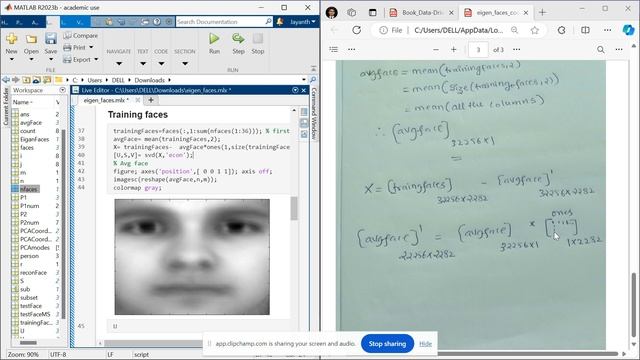This screenshot has width=640, height=360.
Task: Switch to Book_Data-Dri browser tab
Action: 422,13
